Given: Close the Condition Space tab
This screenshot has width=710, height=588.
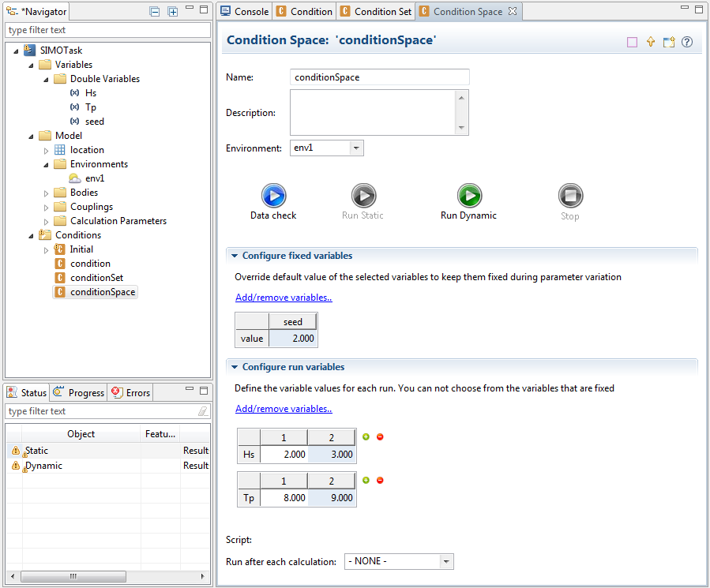Looking at the screenshot, I should point(512,12).
